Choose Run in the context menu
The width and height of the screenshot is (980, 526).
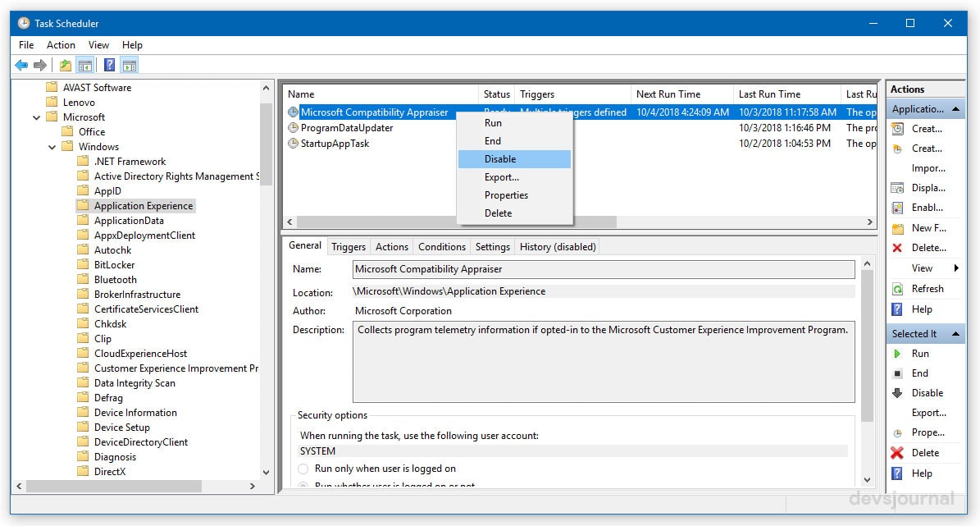[514, 123]
